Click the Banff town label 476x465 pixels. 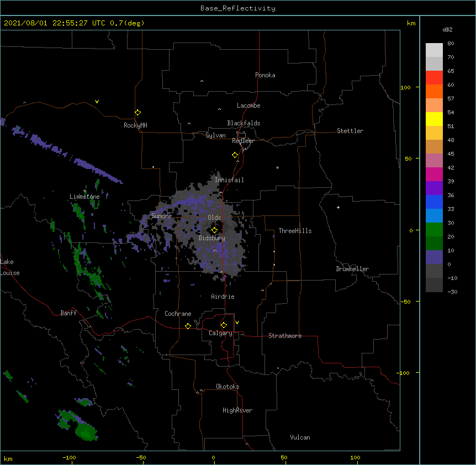(x=68, y=313)
